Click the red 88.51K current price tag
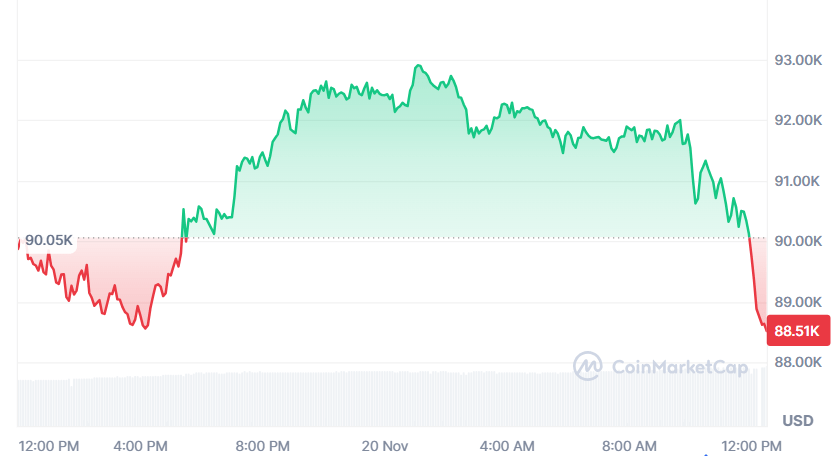This screenshot has height=456, width=839. click(x=798, y=332)
